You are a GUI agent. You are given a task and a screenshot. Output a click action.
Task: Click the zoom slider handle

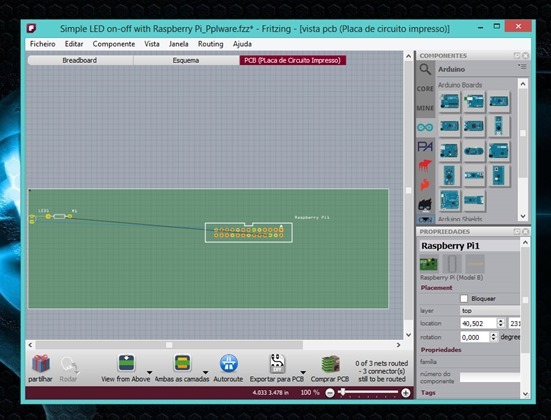pyautogui.click(x=343, y=392)
